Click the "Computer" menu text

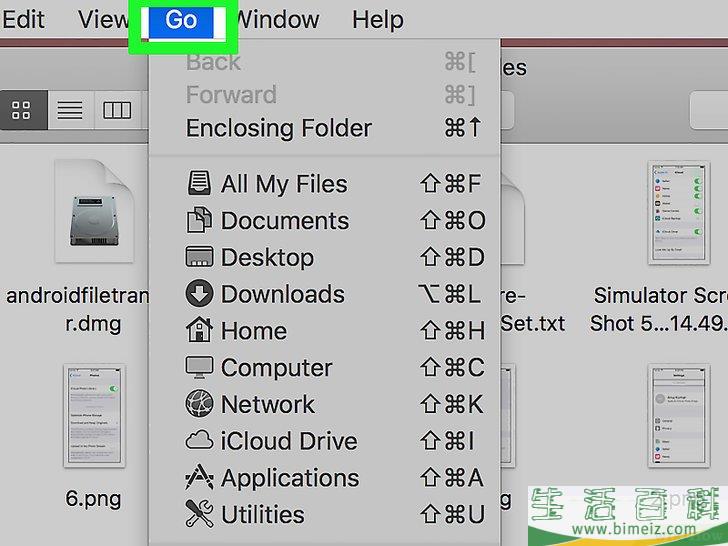(277, 368)
